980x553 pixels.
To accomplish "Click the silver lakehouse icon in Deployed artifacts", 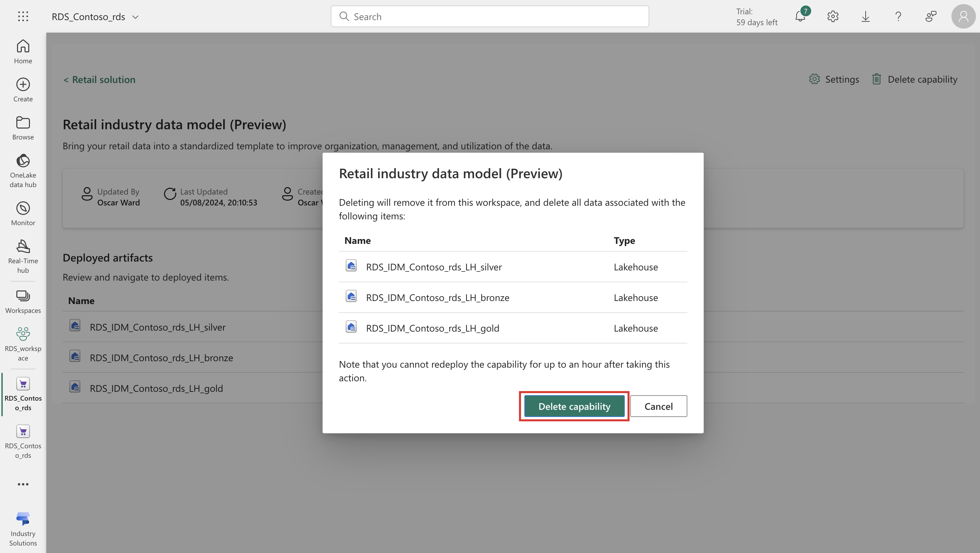I will point(75,325).
